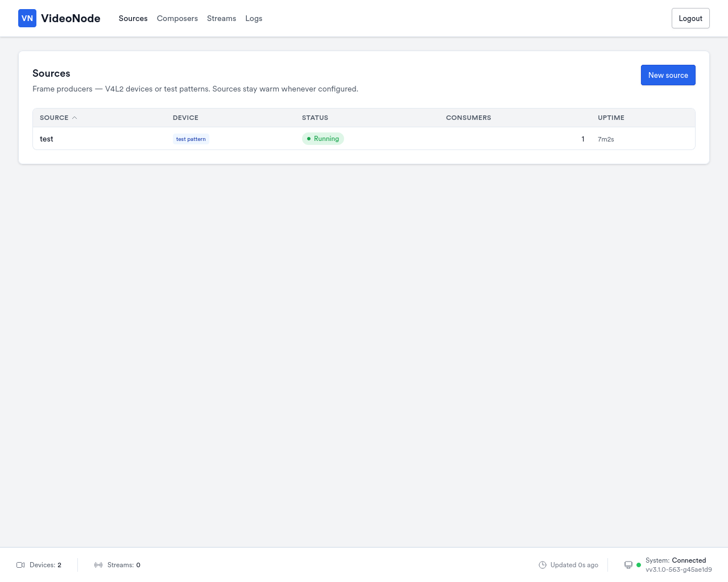Click the Devices: 2 status text
Viewport: 728px width, 582px height.
click(x=45, y=565)
